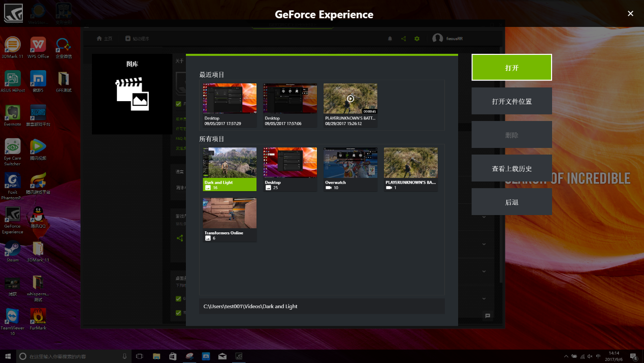Viewport: 644px width, 363px height.
Task: Open File Explorer from the taskbar
Action: click(x=156, y=356)
